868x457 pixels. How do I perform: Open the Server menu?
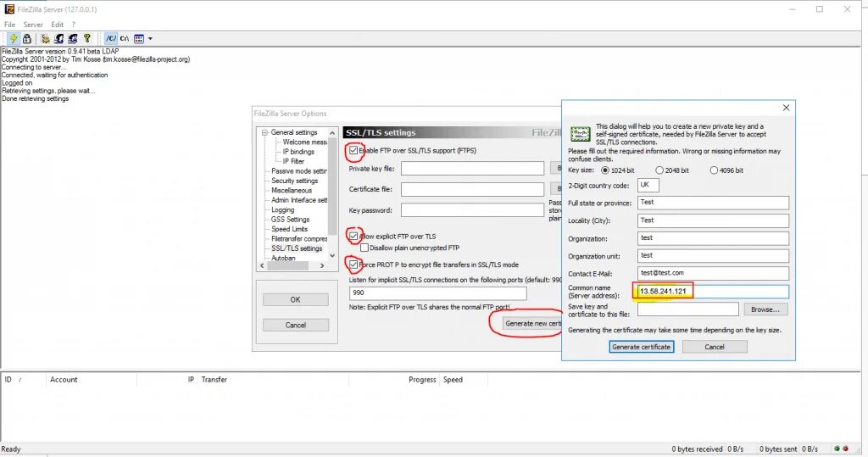(33, 25)
